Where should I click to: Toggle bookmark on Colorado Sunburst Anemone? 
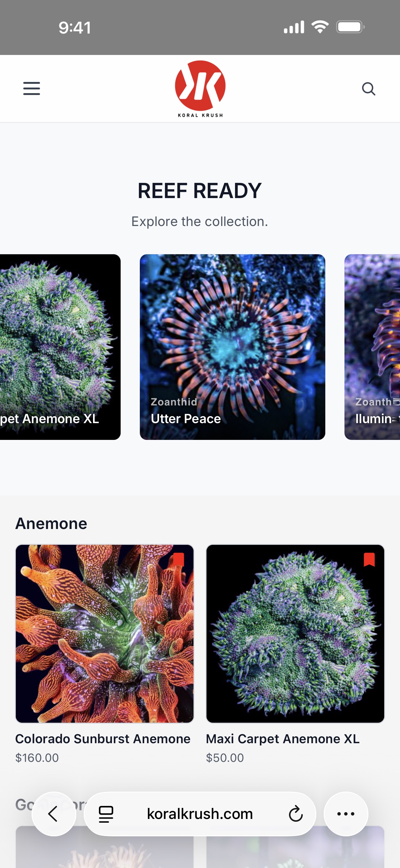click(x=179, y=559)
